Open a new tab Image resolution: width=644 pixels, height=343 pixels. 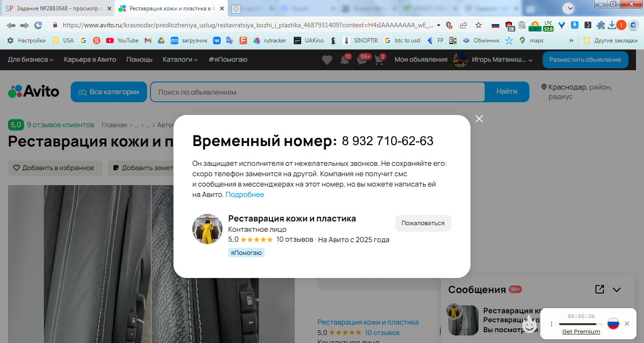[x=236, y=8]
